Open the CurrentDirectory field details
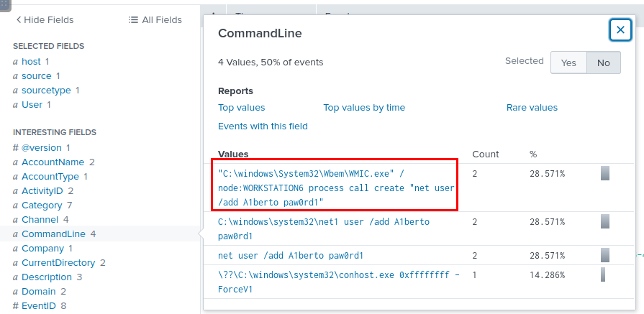644x314 pixels. point(58,263)
